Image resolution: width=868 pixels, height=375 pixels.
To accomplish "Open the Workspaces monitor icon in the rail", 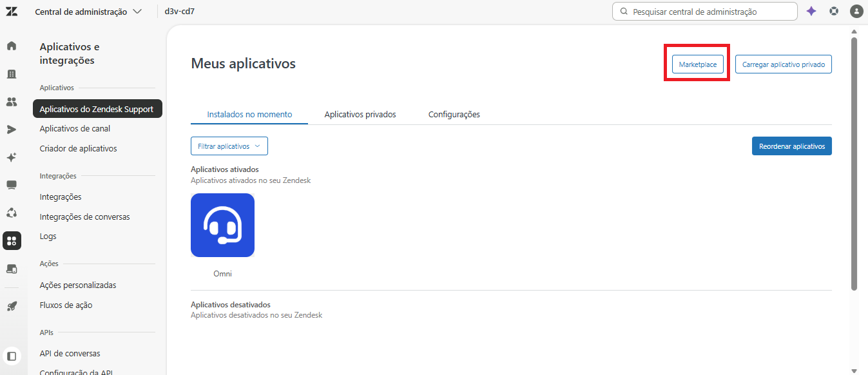I will point(12,185).
